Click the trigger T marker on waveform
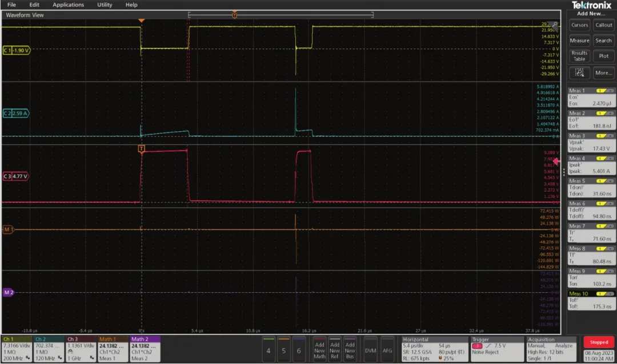This screenshot has height=364, width=617. (x=141, y=149)
